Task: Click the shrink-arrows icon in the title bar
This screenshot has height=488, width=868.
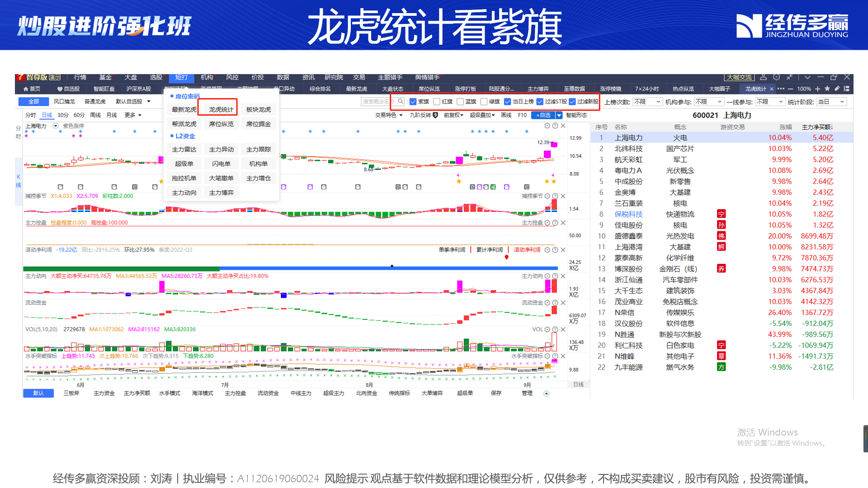Action: (790, 77)
